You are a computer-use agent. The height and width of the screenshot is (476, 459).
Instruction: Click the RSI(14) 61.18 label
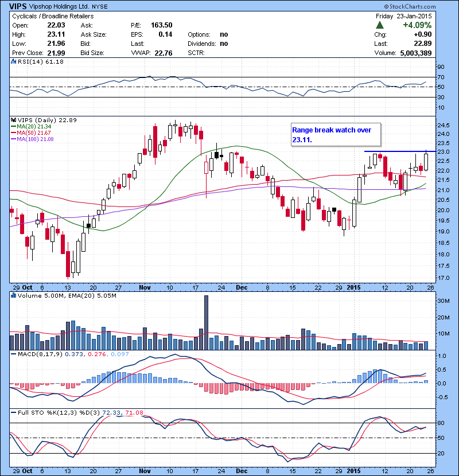tap(41, 61)
